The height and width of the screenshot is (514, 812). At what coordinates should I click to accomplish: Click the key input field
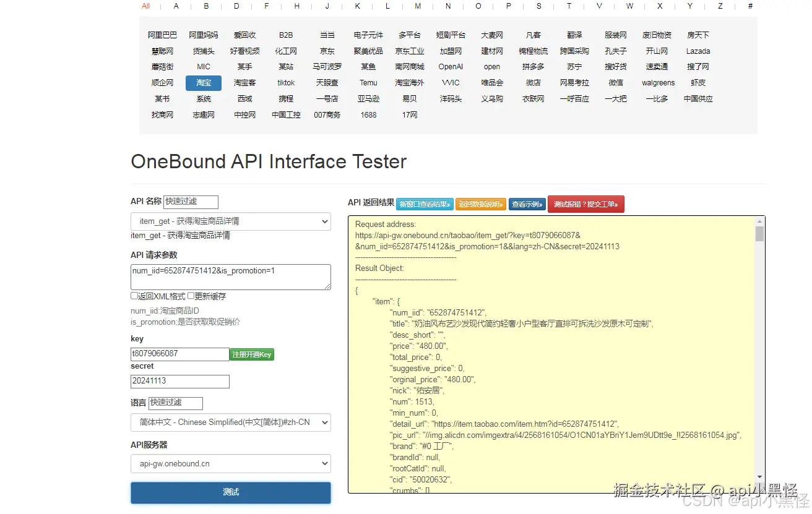point(180,354)
